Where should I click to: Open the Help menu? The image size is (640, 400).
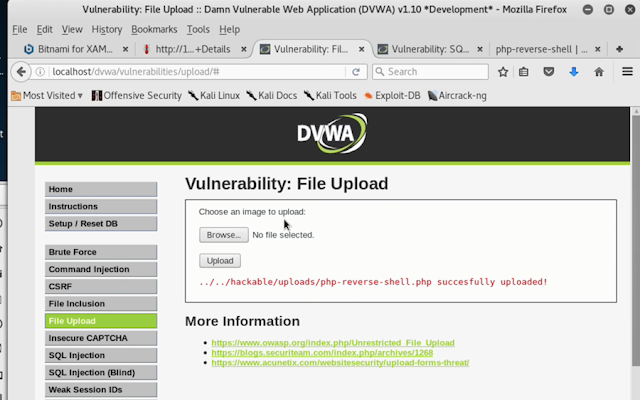coord(229,29)
